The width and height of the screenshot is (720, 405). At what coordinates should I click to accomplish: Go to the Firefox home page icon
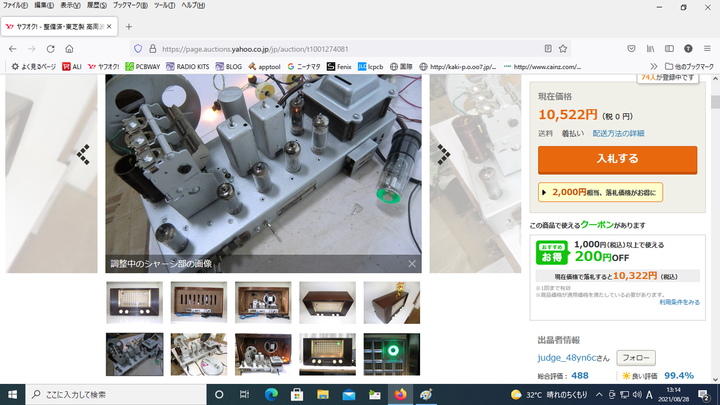[69, 48]
